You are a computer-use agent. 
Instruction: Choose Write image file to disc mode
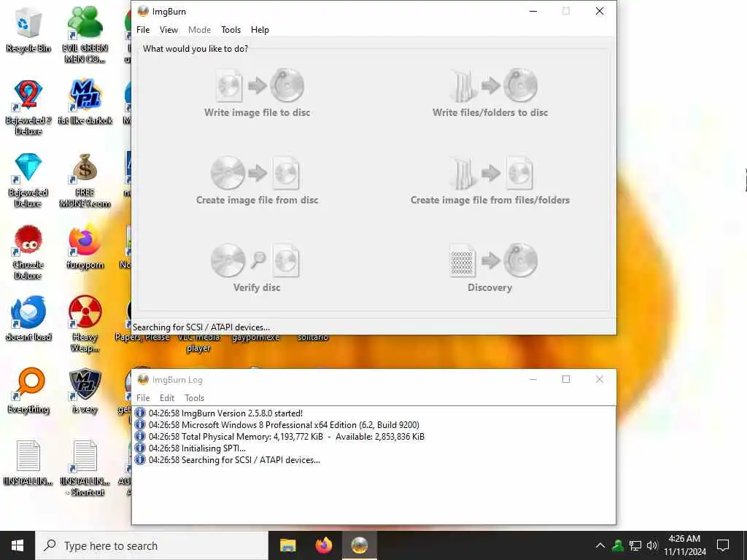click(x=258, y=94)
